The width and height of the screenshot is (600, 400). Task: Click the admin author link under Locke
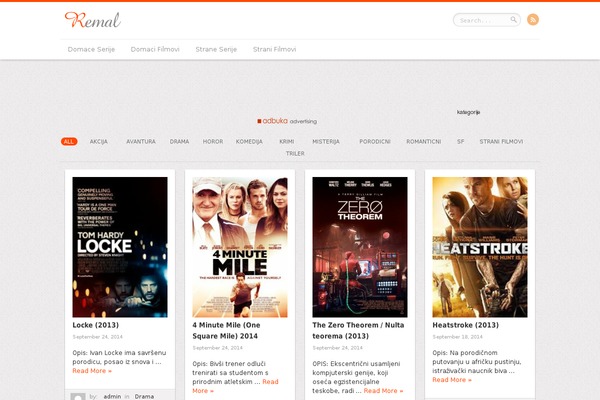click(x=112, y=397)
